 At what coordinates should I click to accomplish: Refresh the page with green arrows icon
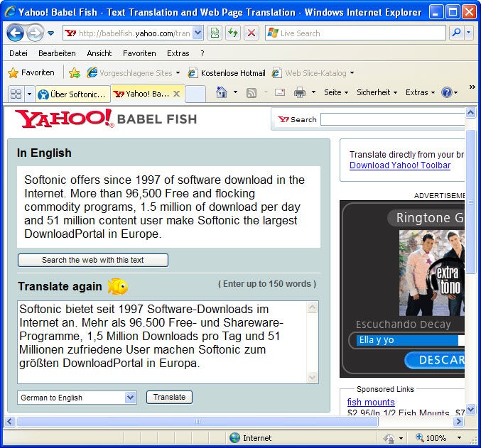tap(233, 33)
